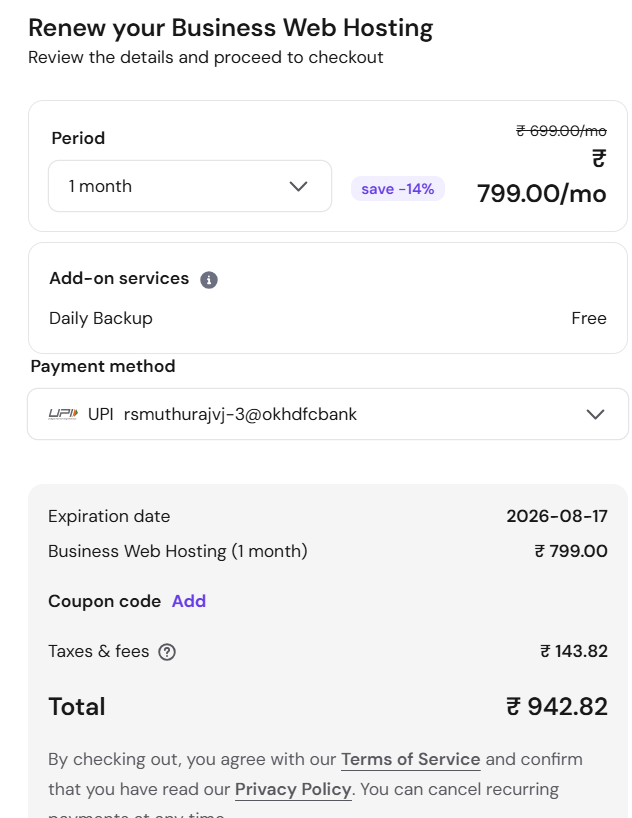Click the Taxes & fees help icon
Image resolution: width=632 pixels, height=818 pixels.
click(167, 652)
